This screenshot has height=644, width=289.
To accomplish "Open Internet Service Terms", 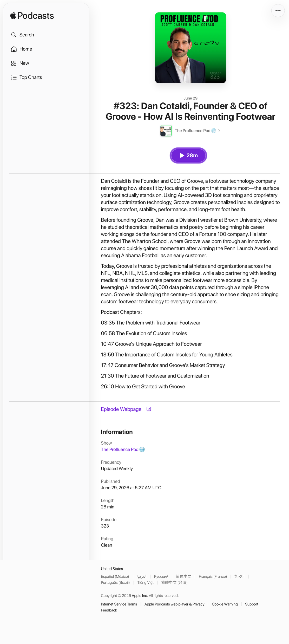I will (119, 604).
